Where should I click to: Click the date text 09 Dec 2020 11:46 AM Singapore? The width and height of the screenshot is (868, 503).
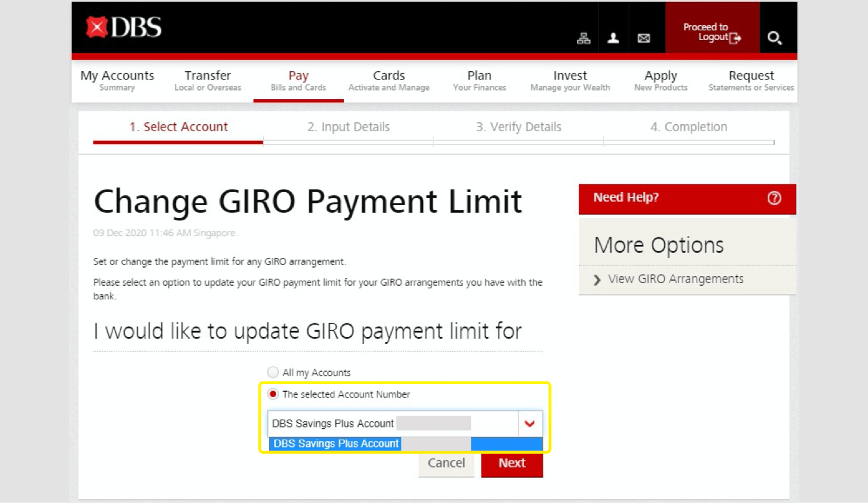164,233
